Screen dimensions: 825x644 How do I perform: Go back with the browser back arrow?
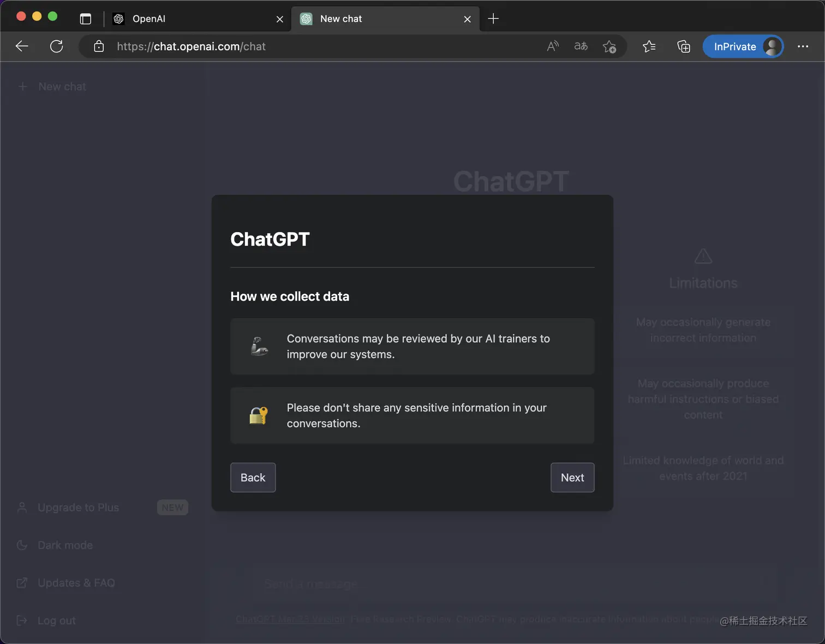click(22, 46)
